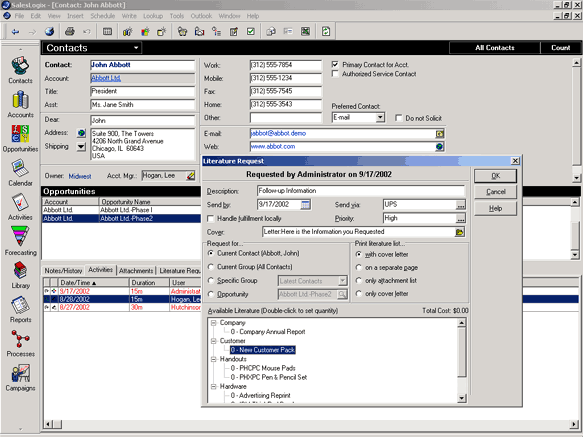The width and height of the screenshot is (583, 437).
Task: Open the Lookup menu
Action: pyautogui.click(x=153, y=16)
